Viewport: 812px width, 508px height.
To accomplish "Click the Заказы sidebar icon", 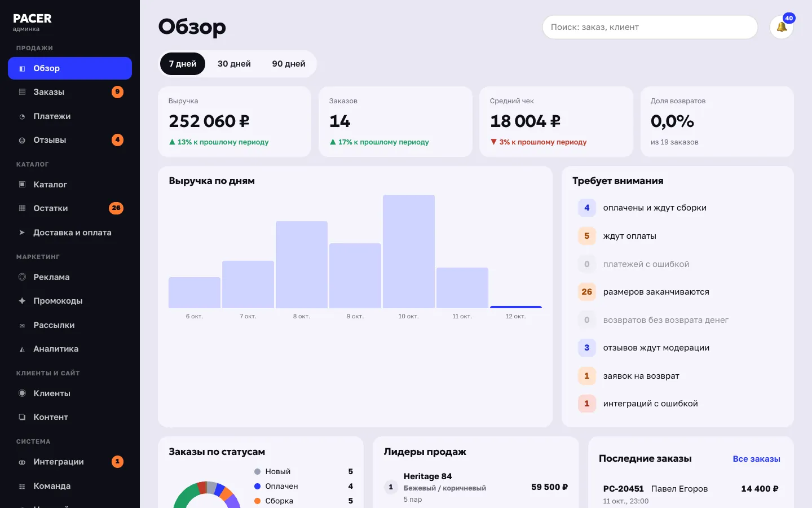I will 22,92.
